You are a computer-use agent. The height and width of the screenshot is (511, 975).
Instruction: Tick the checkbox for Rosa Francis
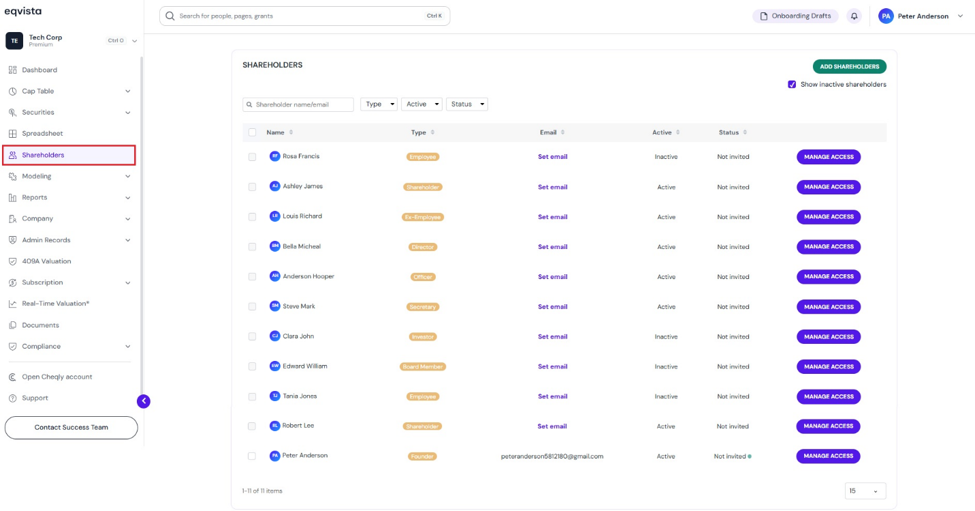[x=252, y=157]
